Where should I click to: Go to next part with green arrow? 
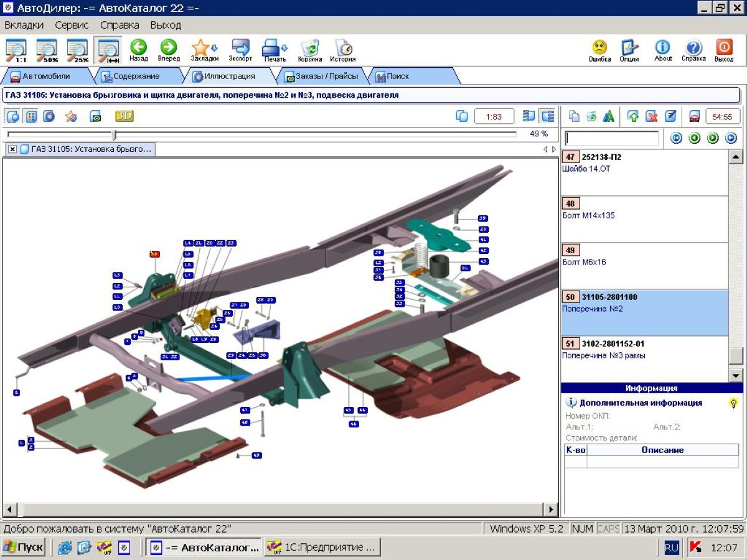tap(713, 138)
